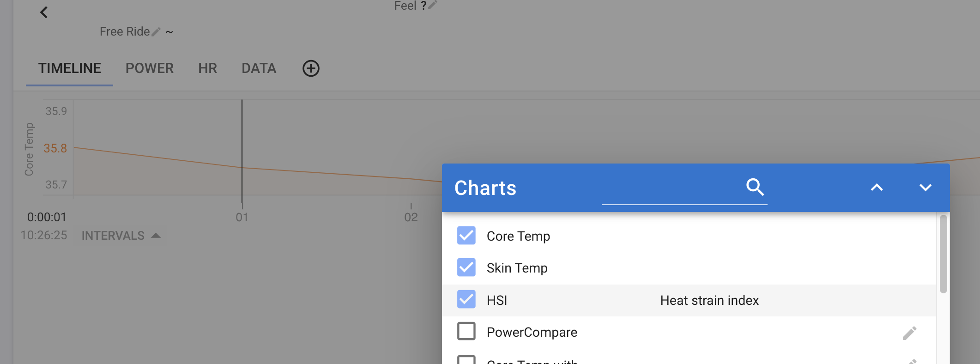980x364 pixels.
Task: Select the HSI Heat strain index row
Action: point(689,300)
